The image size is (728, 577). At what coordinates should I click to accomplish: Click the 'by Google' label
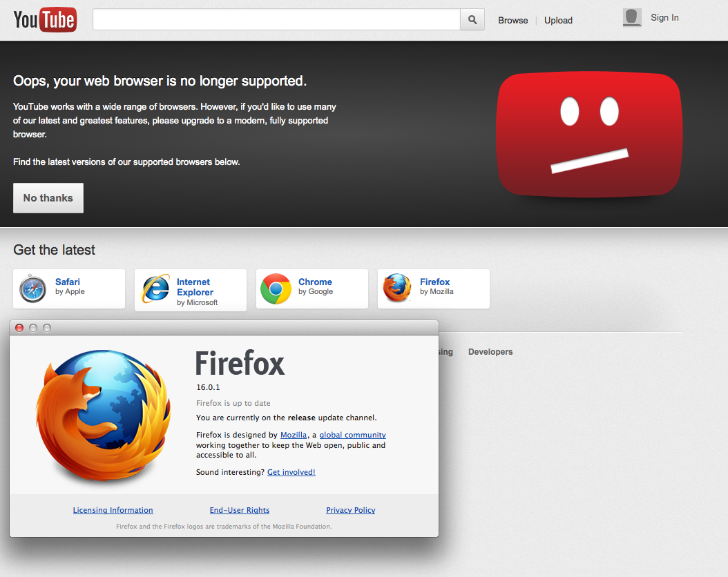click(x=316, y=291)
